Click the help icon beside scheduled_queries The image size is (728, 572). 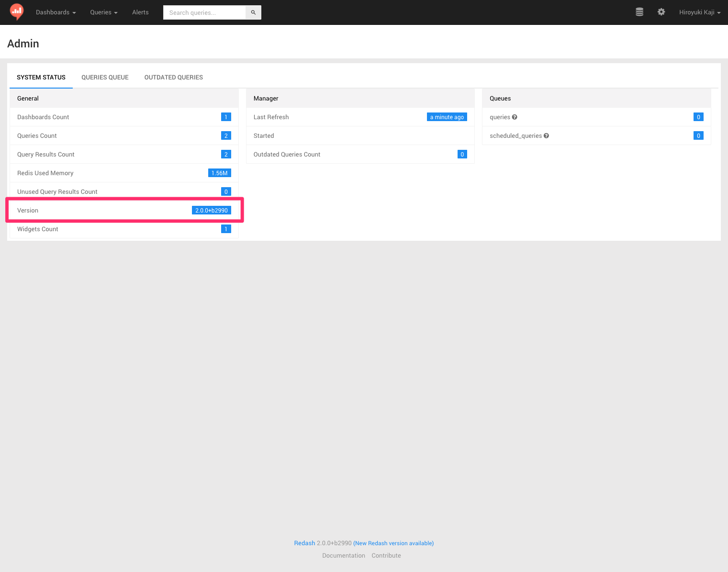[546, 135]
